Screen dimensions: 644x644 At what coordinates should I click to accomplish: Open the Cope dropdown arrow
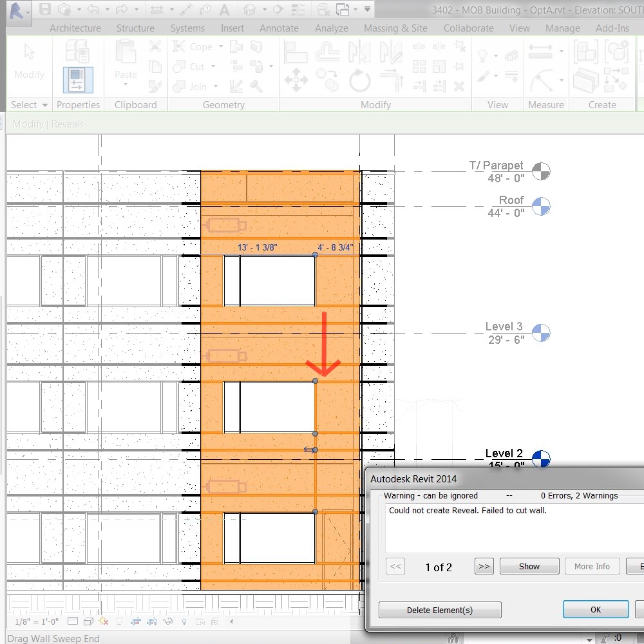click(221, 47)
